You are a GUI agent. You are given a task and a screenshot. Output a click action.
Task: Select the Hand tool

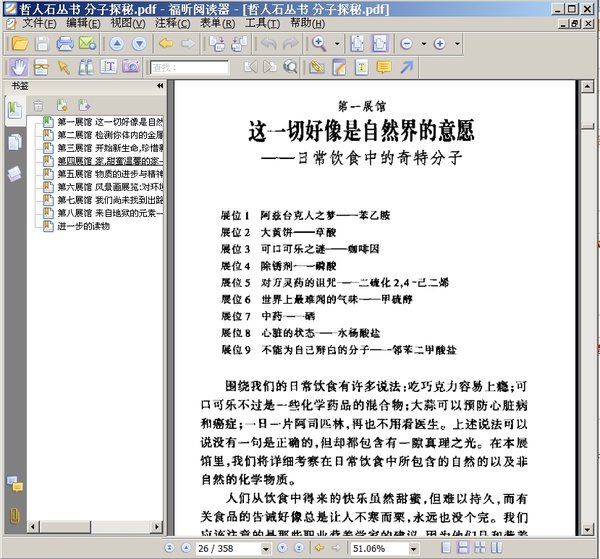18,67
